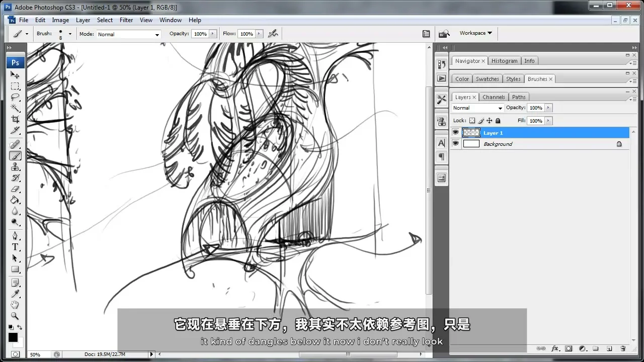Open the brush Mode dropdown

click(x=128, y=34)
